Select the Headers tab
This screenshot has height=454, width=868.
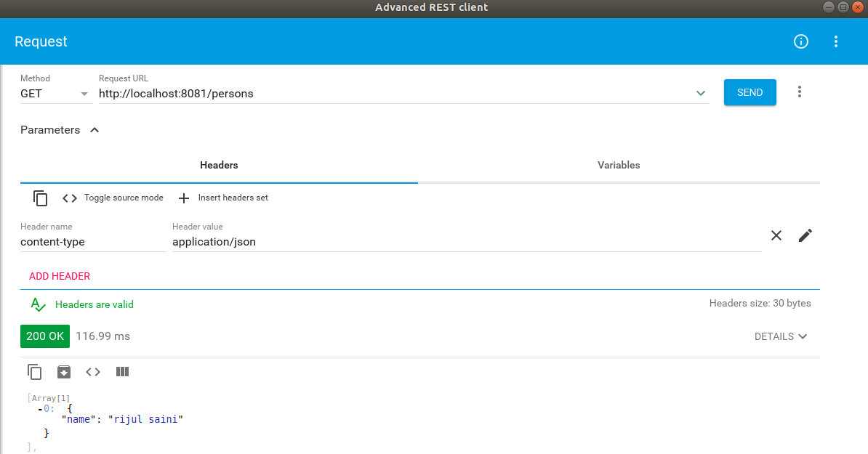219,165
